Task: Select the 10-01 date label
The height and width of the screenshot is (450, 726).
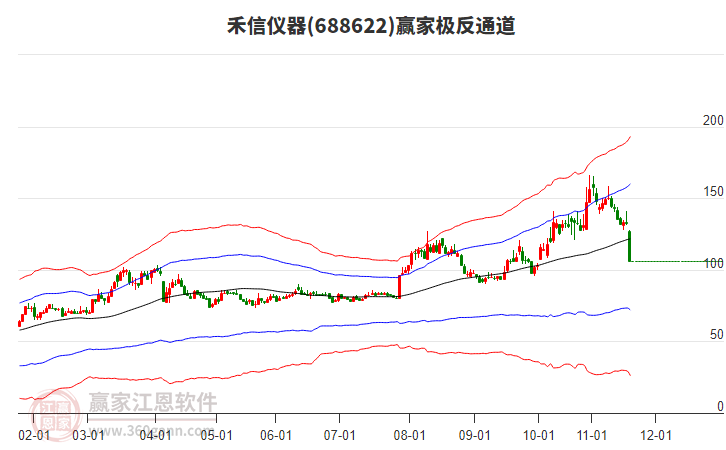Action: (538, 436)
